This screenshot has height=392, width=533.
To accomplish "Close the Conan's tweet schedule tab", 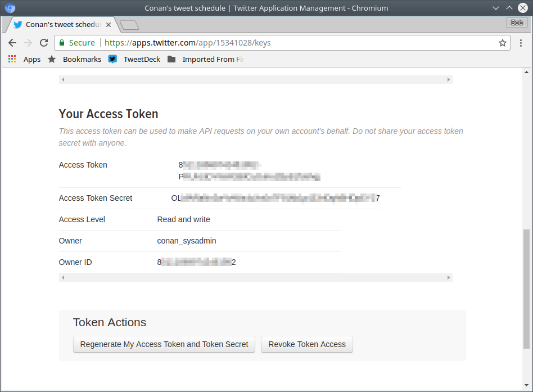I will click(109, 25).
